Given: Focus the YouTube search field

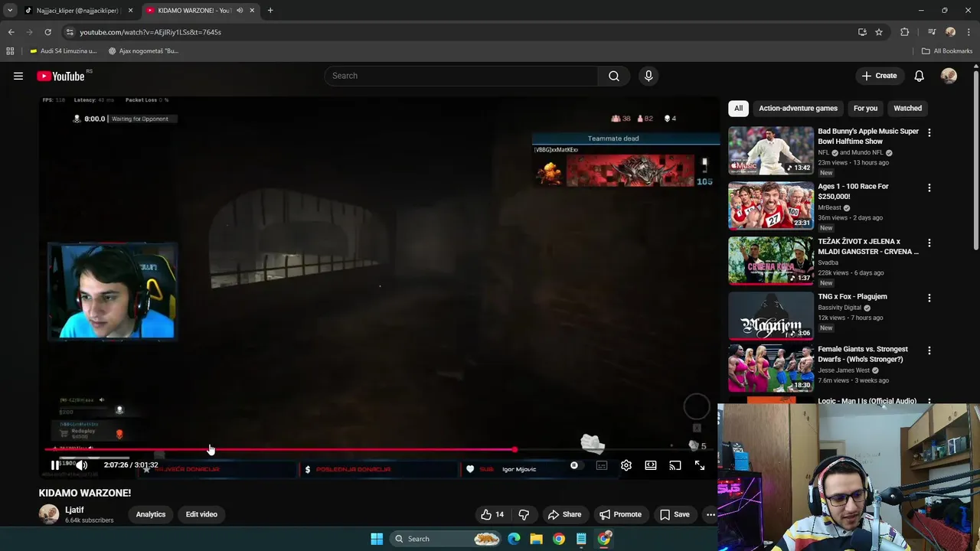Looking at the screenshot, I should [462, 76].
